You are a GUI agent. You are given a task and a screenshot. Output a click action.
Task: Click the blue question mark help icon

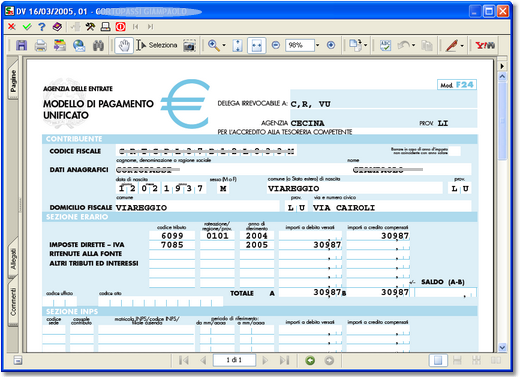42,27
